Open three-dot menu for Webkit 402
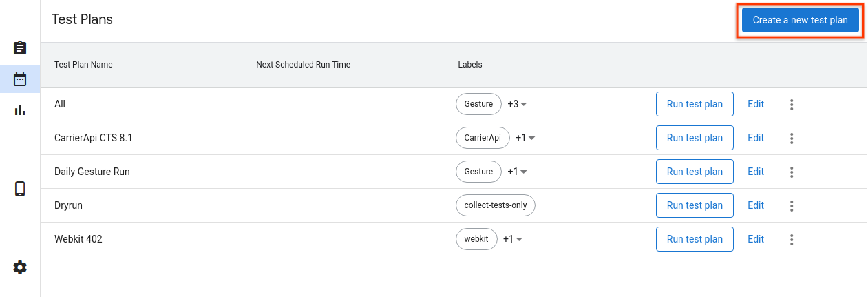Screen dimensions: 868x297 (792, 240)
